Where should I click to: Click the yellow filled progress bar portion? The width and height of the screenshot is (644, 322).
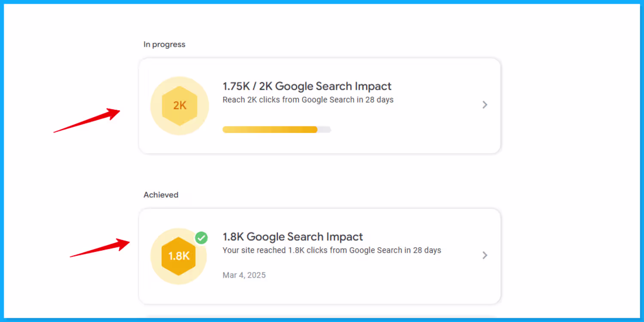tap(270, 129)
